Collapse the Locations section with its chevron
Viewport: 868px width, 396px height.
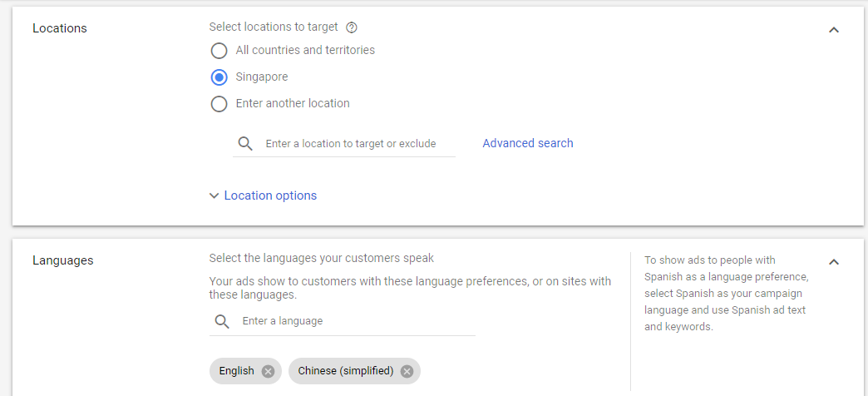click(x=834, y=30)
